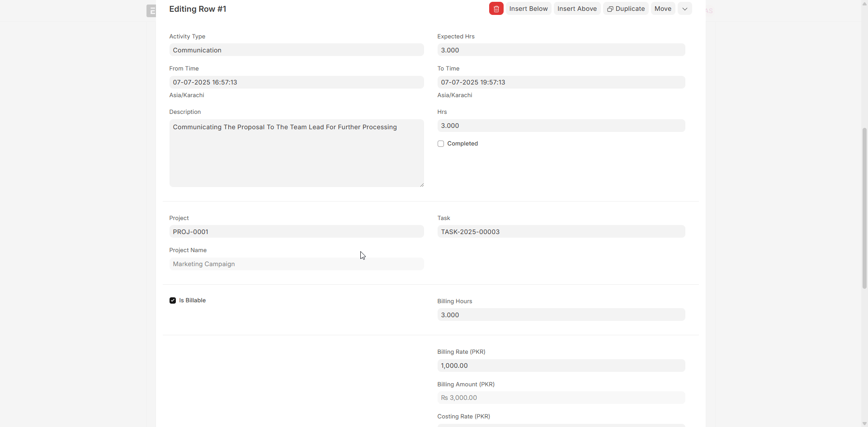868x427 pixels.
Task: Click the Billing Rate (PKR) field
Action: [x=561, y=366]
